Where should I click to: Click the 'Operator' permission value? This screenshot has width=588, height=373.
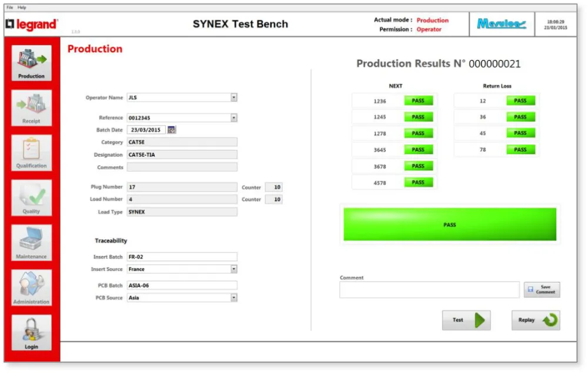(x=429, y=29)
